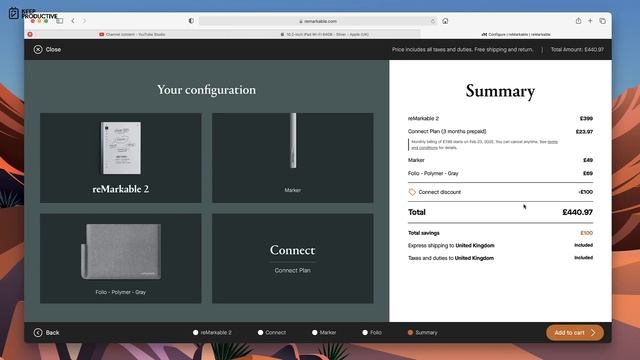Click the Connect discount tag icon

412,192
